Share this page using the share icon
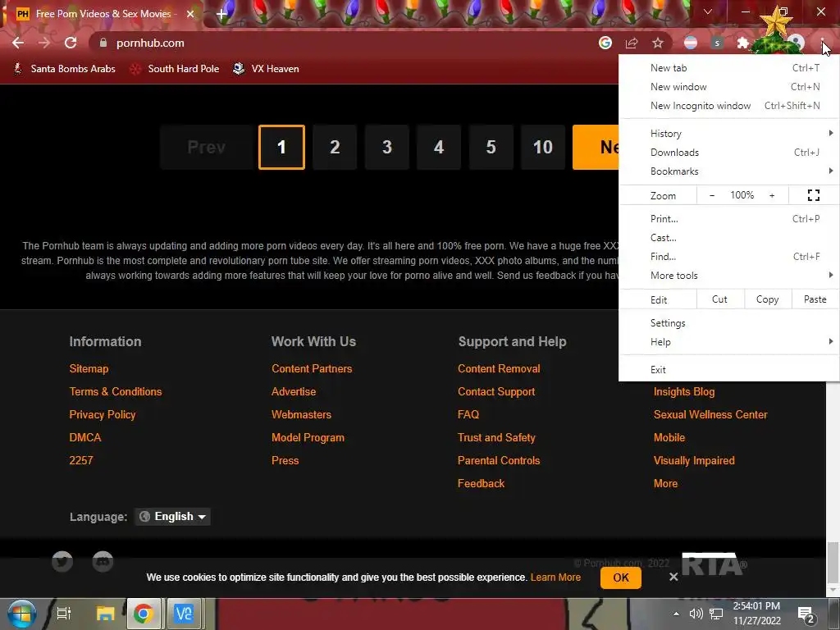The width and height of the screenshot is (840, 630). coord(632,43)
